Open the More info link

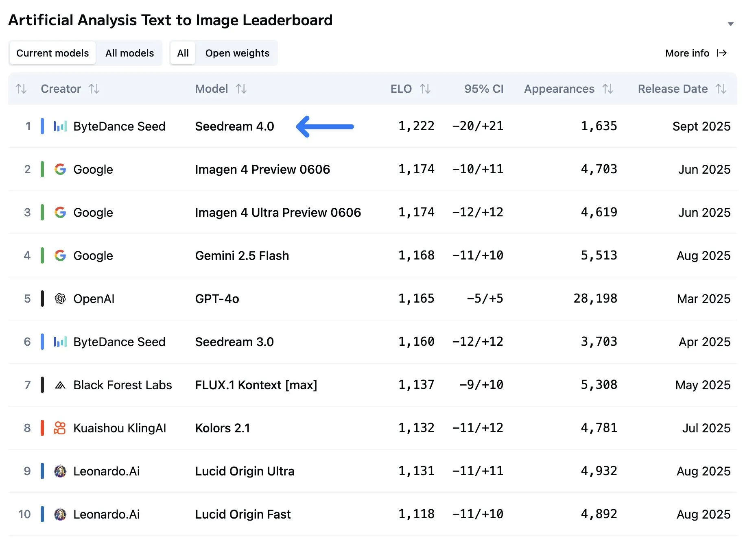pos(688,53)
